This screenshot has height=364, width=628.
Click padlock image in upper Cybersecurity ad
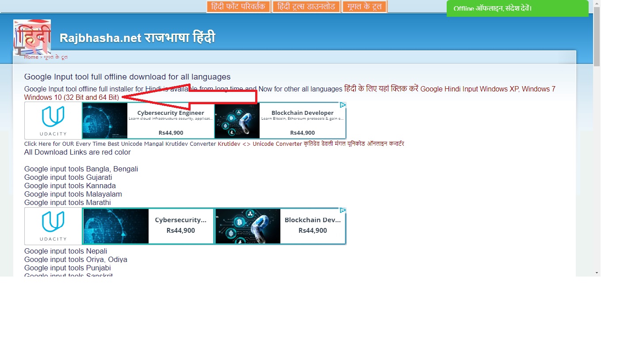[x=105, y=121]
